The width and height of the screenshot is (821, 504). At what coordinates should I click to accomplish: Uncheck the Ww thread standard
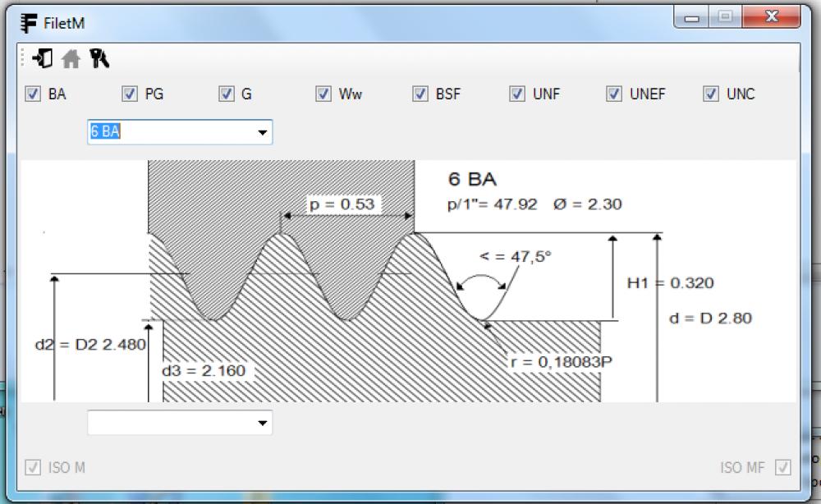point(323,94)
